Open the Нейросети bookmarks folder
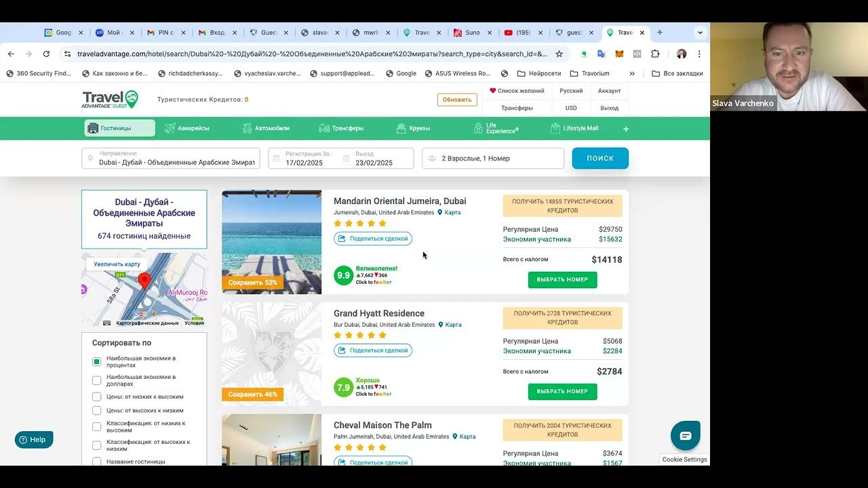Screen dimensions: 868x488 coord(539,73)
